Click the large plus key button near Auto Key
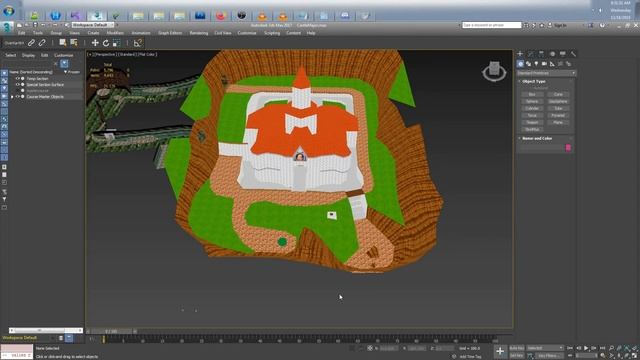Screen dimensions: 640x360 [x=500, y=351]
